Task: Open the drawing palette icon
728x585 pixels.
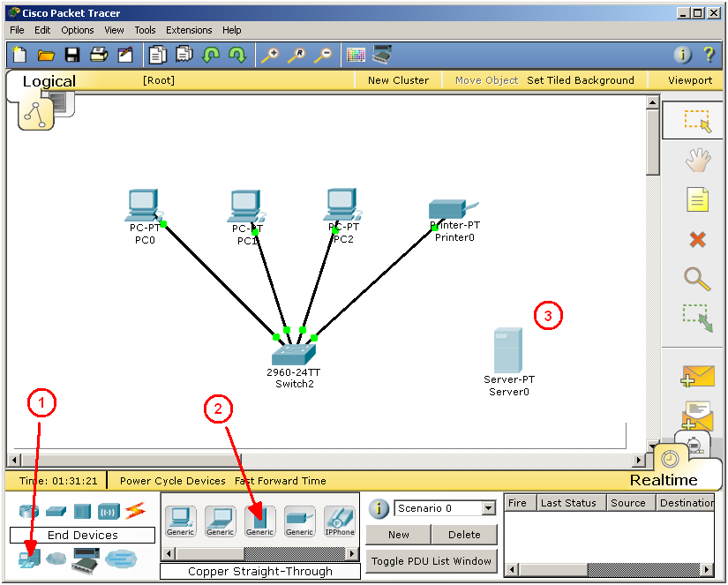Action: pos(356,56)
